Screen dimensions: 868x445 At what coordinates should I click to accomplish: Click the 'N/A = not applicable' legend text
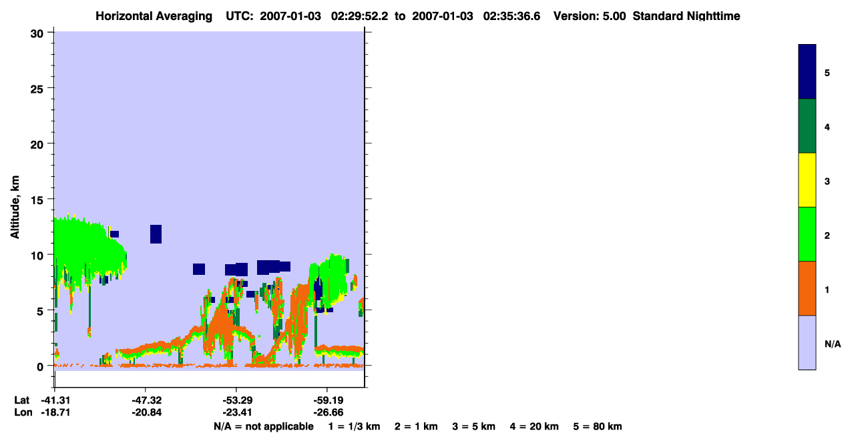pos(263,426)
